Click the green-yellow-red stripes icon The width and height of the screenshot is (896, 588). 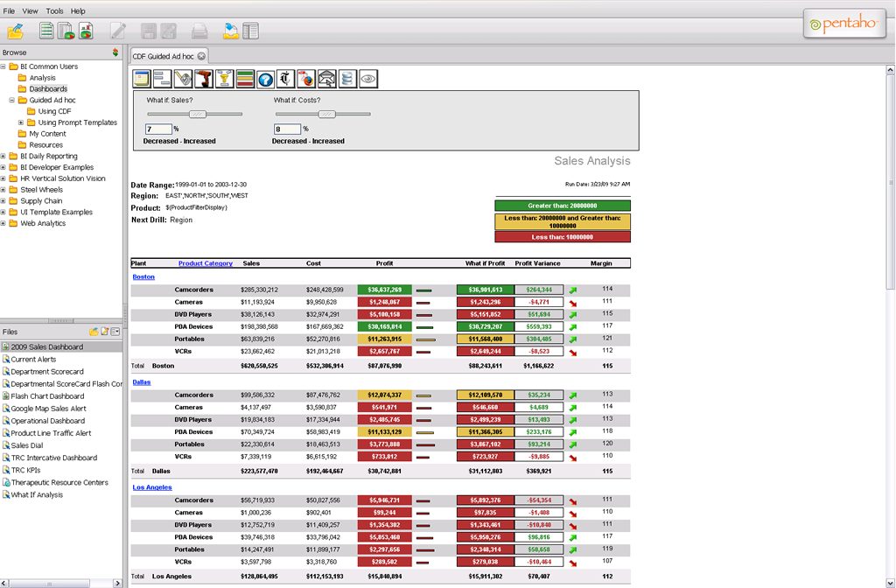(x=245, y=79)
